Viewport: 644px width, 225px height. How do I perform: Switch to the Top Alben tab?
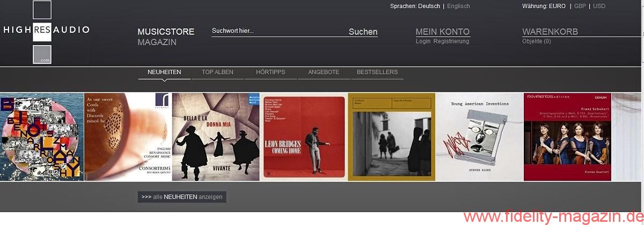pos(217,72)
